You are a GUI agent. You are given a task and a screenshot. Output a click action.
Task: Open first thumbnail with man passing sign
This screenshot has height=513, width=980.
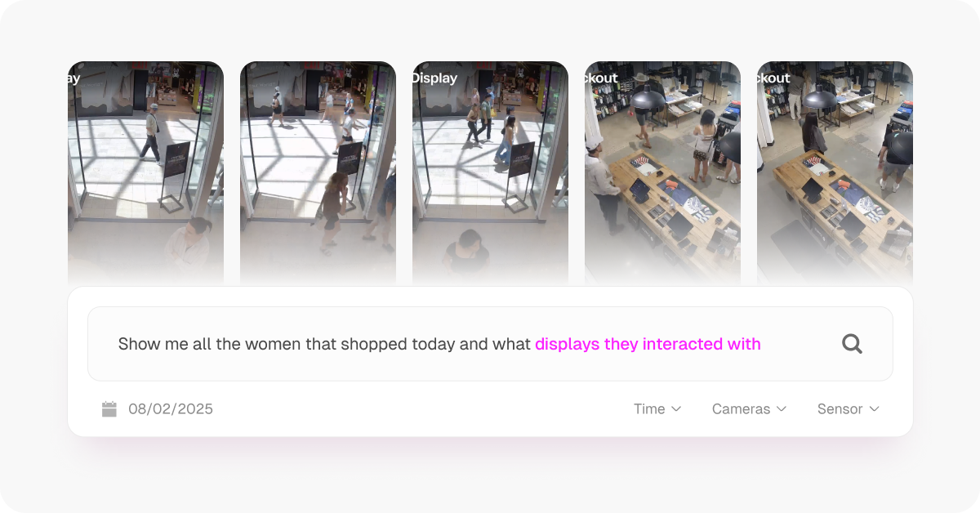point(145,172)
